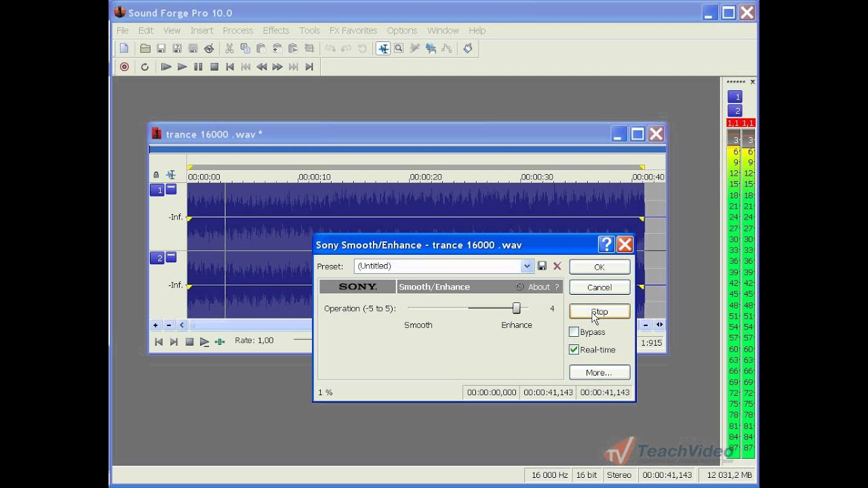Image resolution: width=868 pixels, height=488 pixels.
Task: Click Play in the data window transport
Action: [204, 342]
